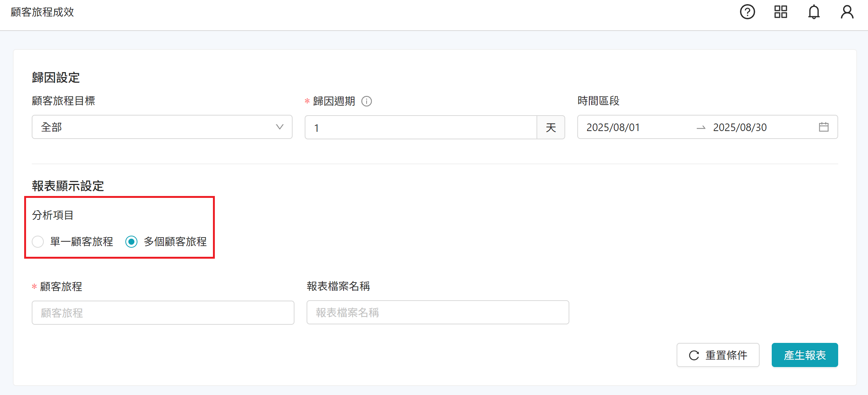868x395 pixels.
Task: Open the start date 2025/08/01 picker
Action: [x=612, y=127]
